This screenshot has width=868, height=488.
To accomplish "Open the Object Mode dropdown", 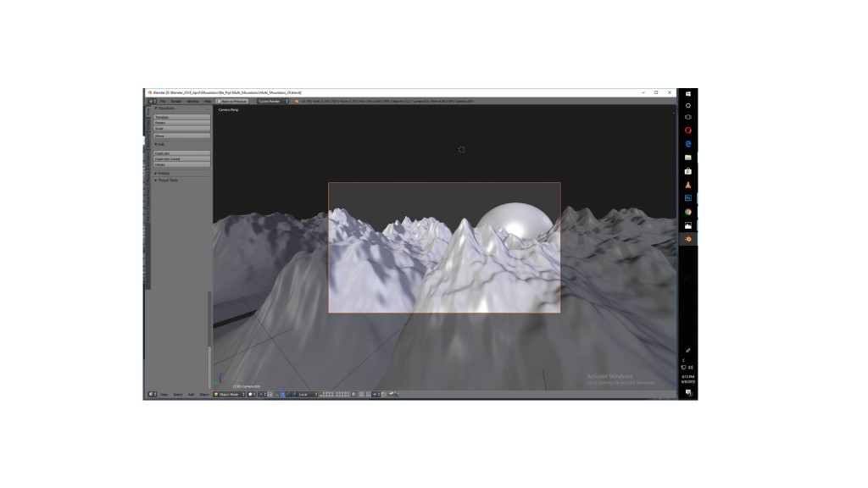I will point(230,392).
